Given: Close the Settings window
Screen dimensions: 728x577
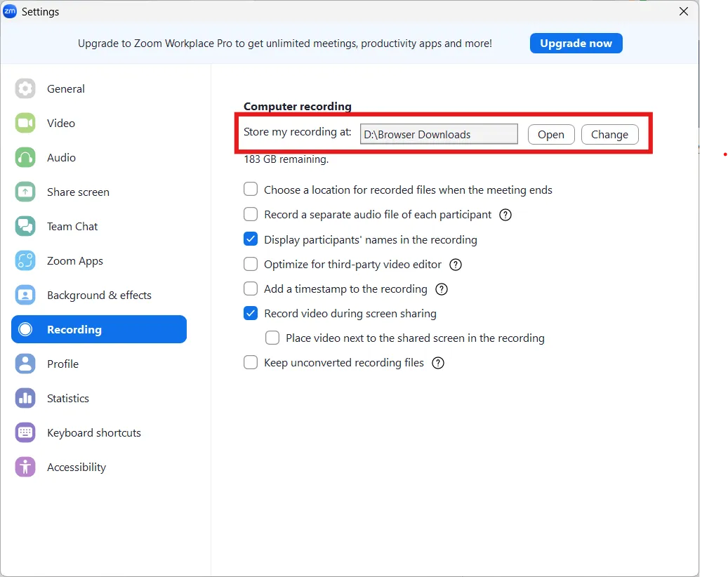Looking at the screenshot, I should tap(684, 12).
